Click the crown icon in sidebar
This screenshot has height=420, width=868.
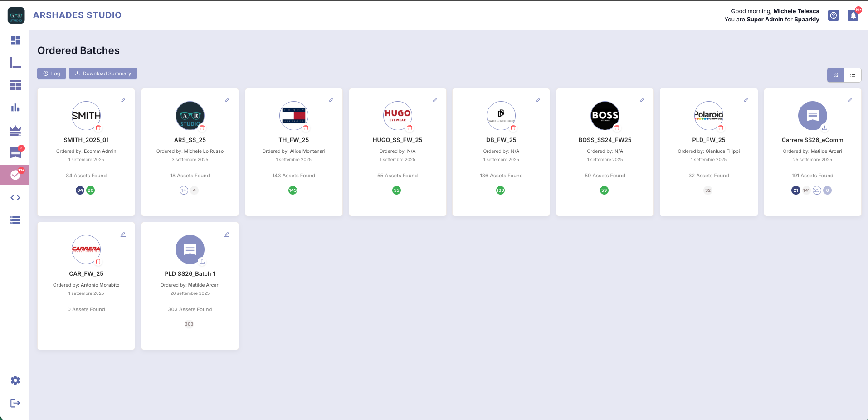pos(15,131)
